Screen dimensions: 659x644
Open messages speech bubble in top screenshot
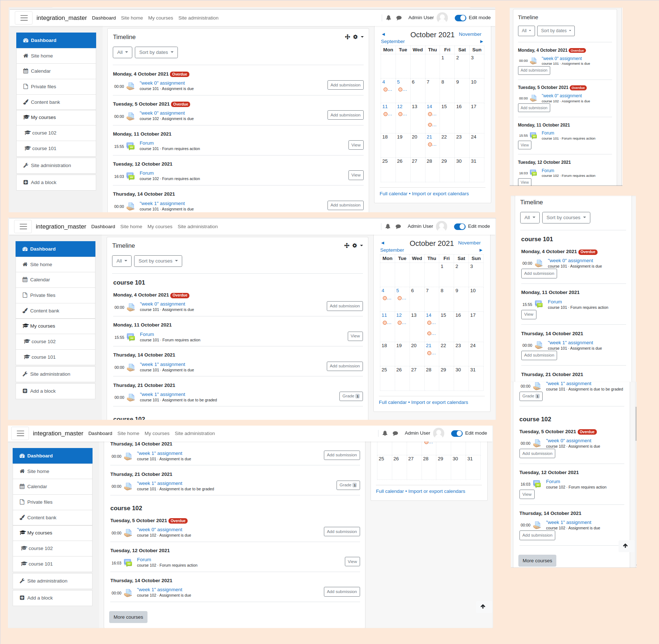click(x=399, y=18)
